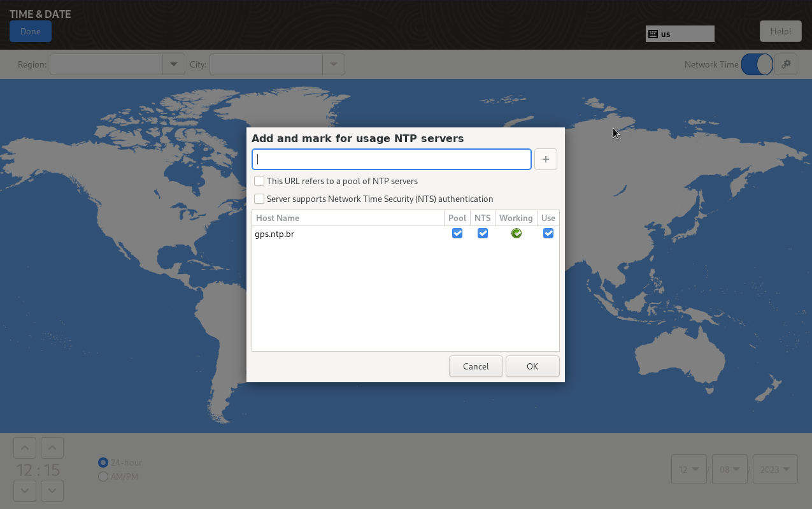Viewport: 812px width, 509px height.
Task: Expand the Region dropdown
Action: [x=173, y=64]
